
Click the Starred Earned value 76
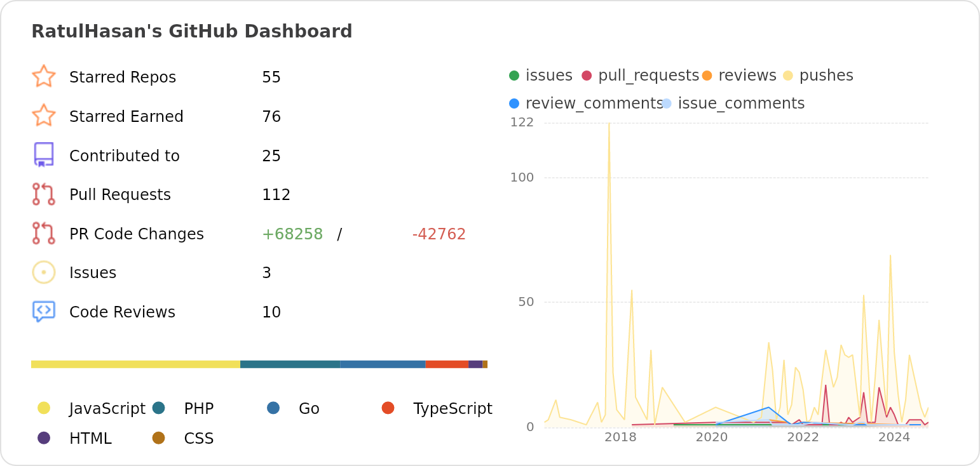(x=271, y=117)
